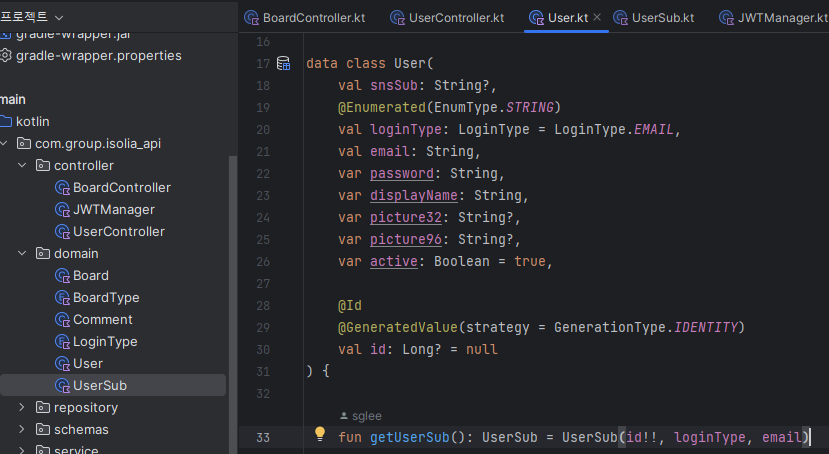Click the UserController Kotlin class icon in tree

pyautogui.click(x=62, y=231)
